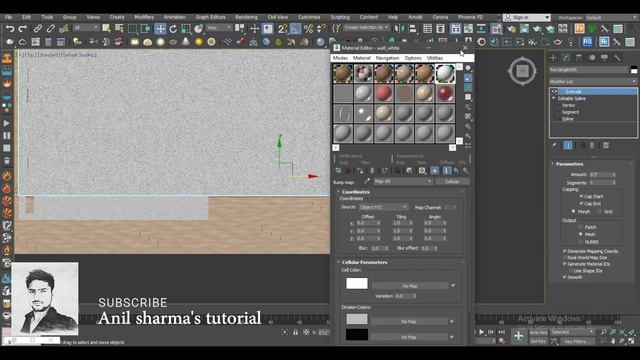Click the Go to Parent icon in Material Editor
The image size is (640, 360).
click(x=456, y=171)
